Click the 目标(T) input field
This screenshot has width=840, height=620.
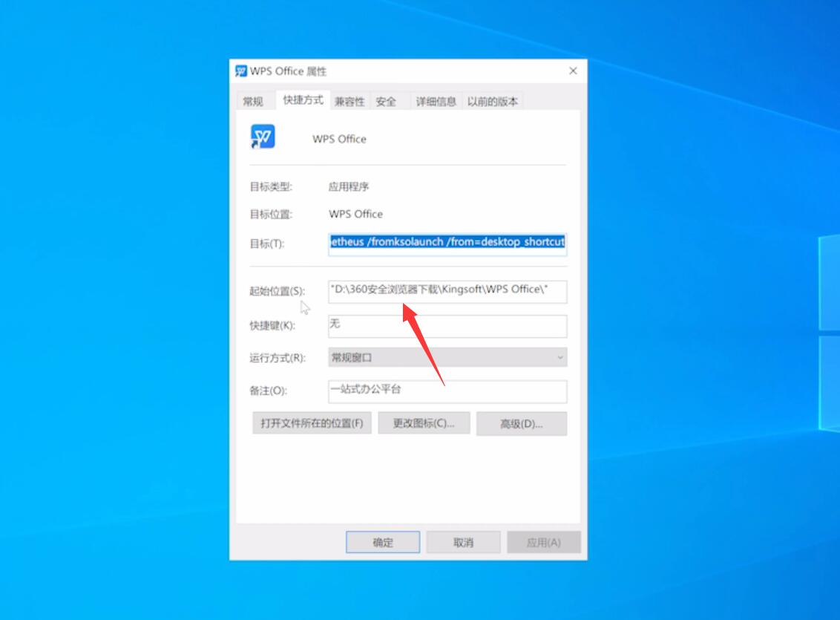pos(447,243)
